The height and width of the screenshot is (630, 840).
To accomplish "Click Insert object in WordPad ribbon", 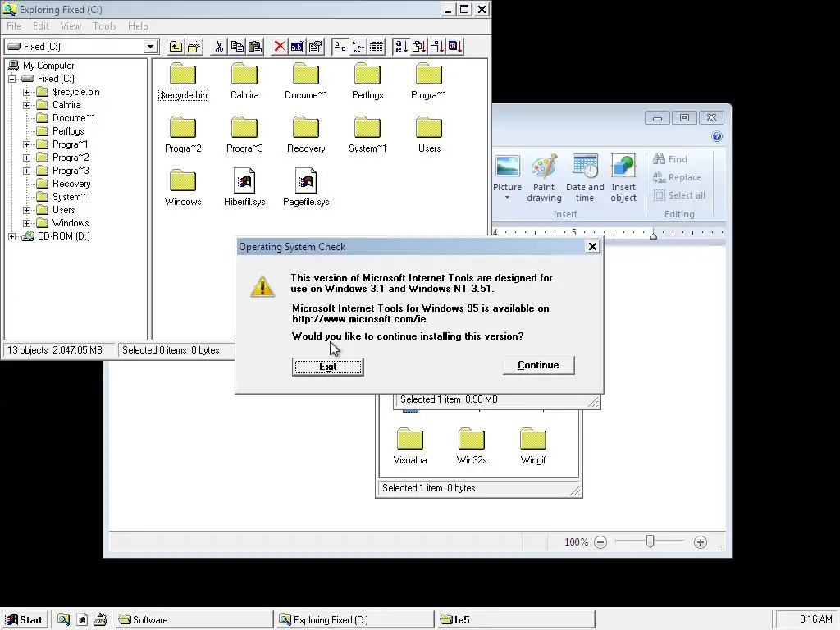I will click(623, 178).
